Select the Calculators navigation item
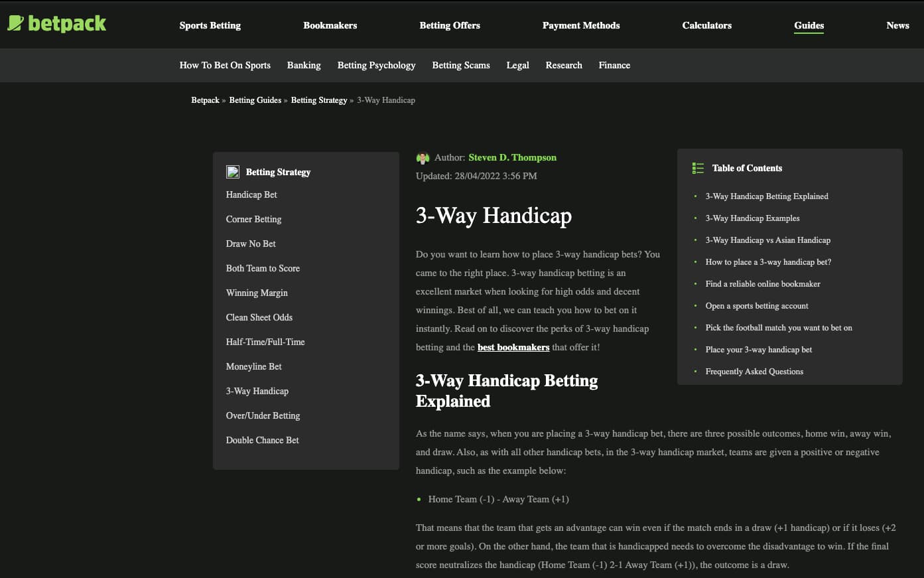Screen dimensions: 924x578 click(x=706, y=25)
